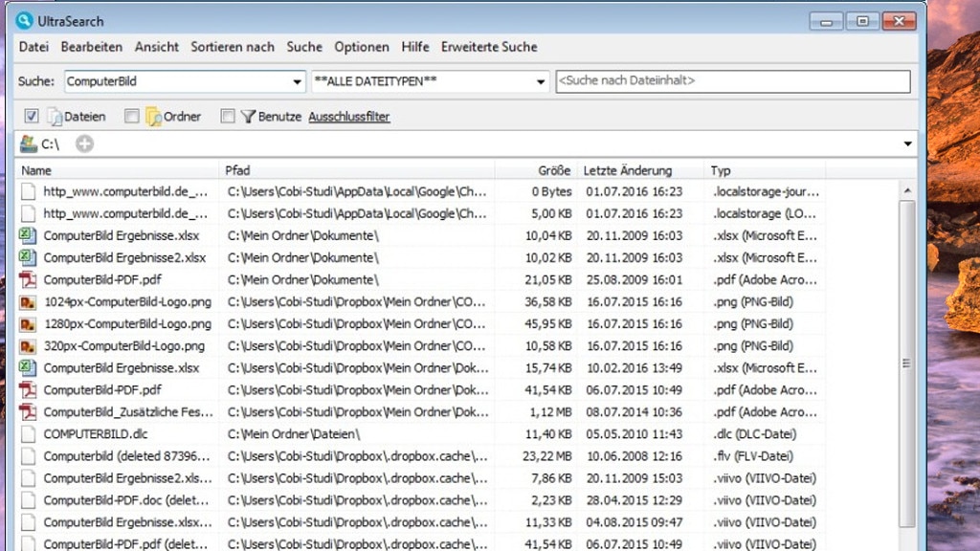
Task: Click the path C:\Mein Ordner\Dateien\
Action: (293, 433)
